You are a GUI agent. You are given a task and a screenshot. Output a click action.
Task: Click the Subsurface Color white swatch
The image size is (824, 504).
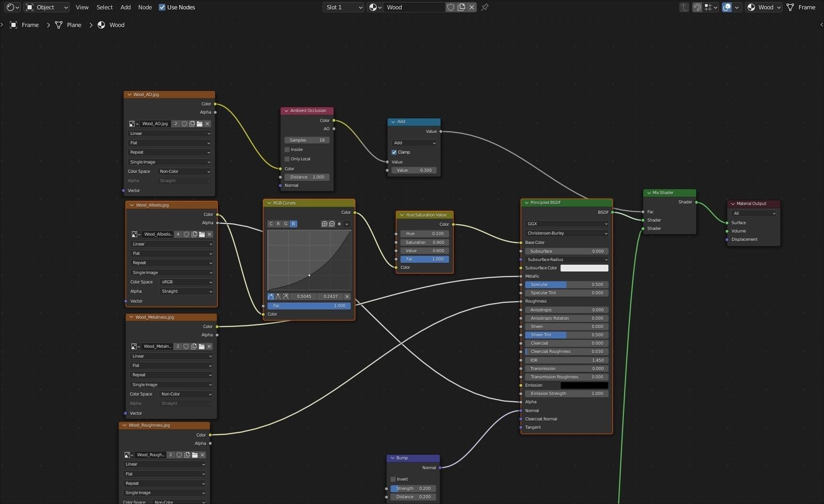[584, 268]
